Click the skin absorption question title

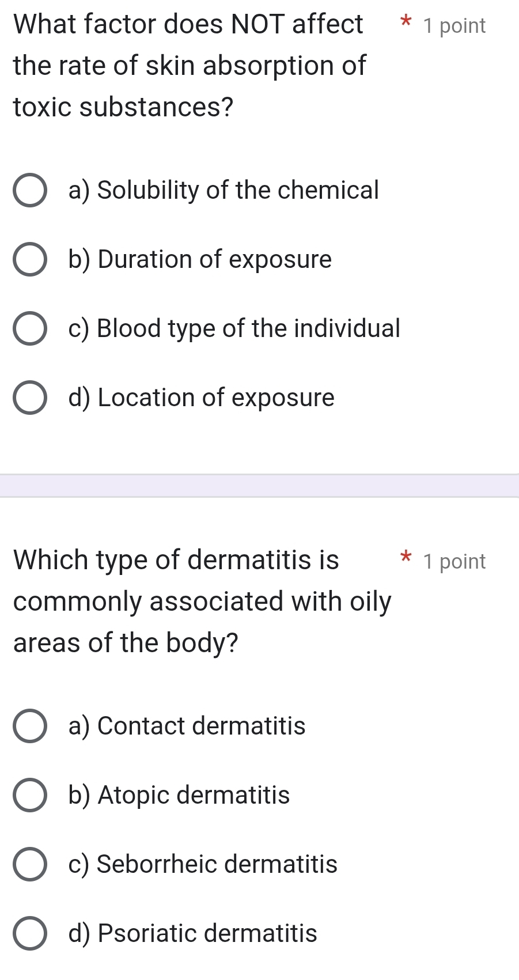pyautogui.click(x=190, y=66)
